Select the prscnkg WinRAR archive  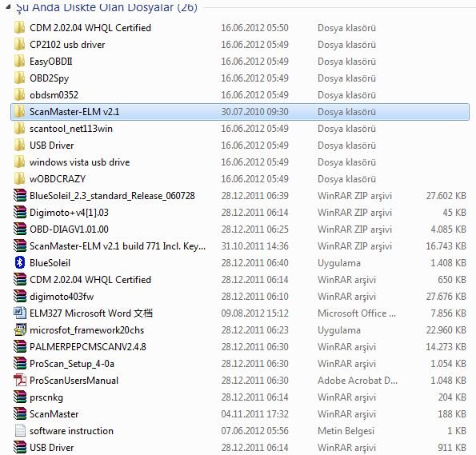tap(240, 397)
